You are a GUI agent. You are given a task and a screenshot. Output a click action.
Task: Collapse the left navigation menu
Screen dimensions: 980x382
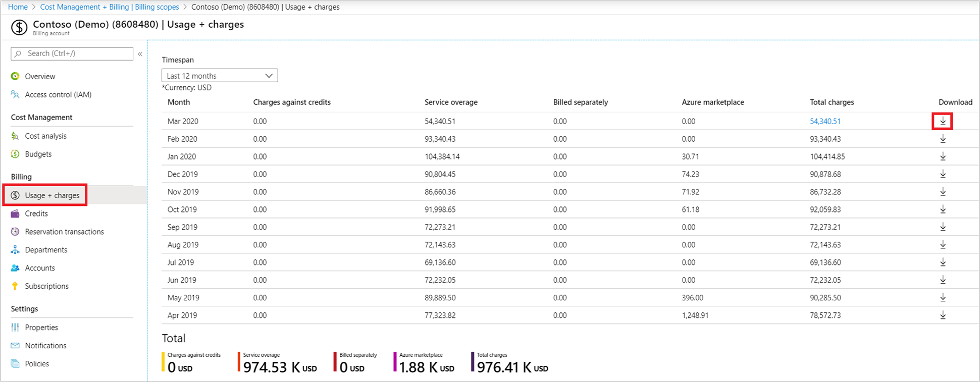click(x=140, y=54)
